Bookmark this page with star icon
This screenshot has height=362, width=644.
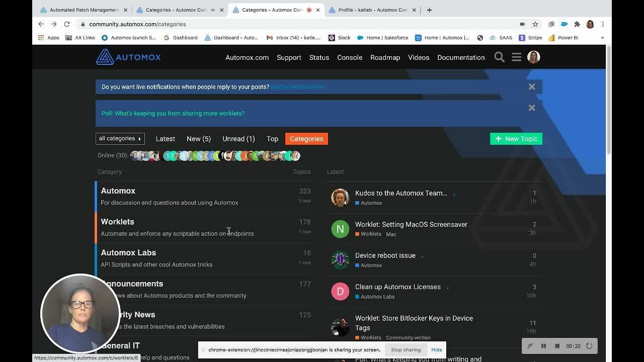point(535,24)
